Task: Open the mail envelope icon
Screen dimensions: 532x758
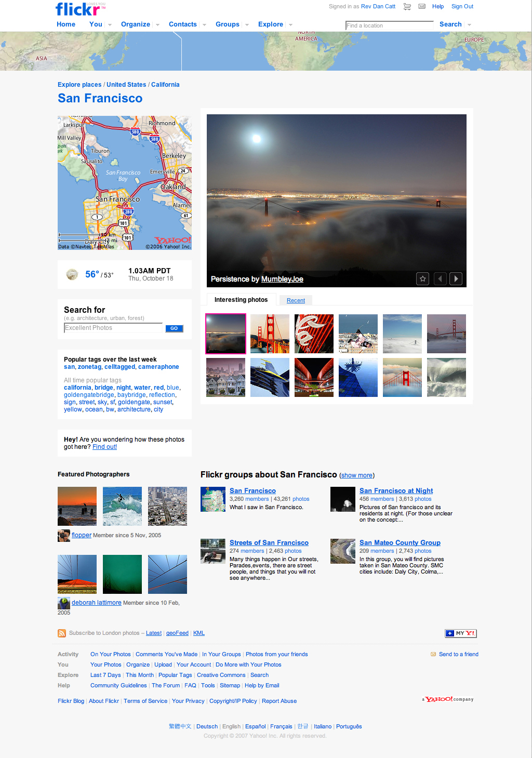Action: pyautogui.click(x=422, y=7)
